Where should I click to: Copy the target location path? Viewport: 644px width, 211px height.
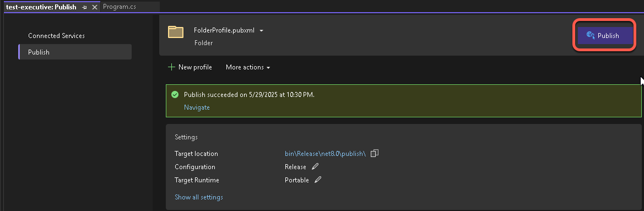(374, 154)
